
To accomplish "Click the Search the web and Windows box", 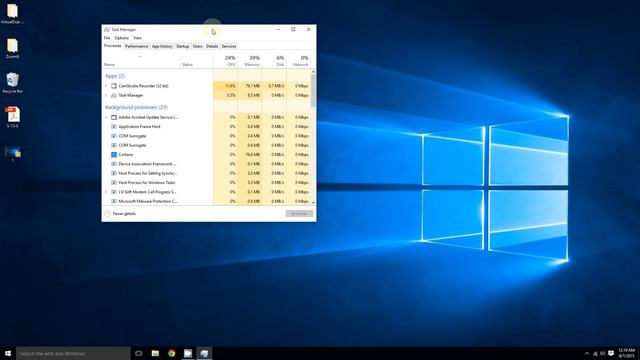I will point(73,353).
